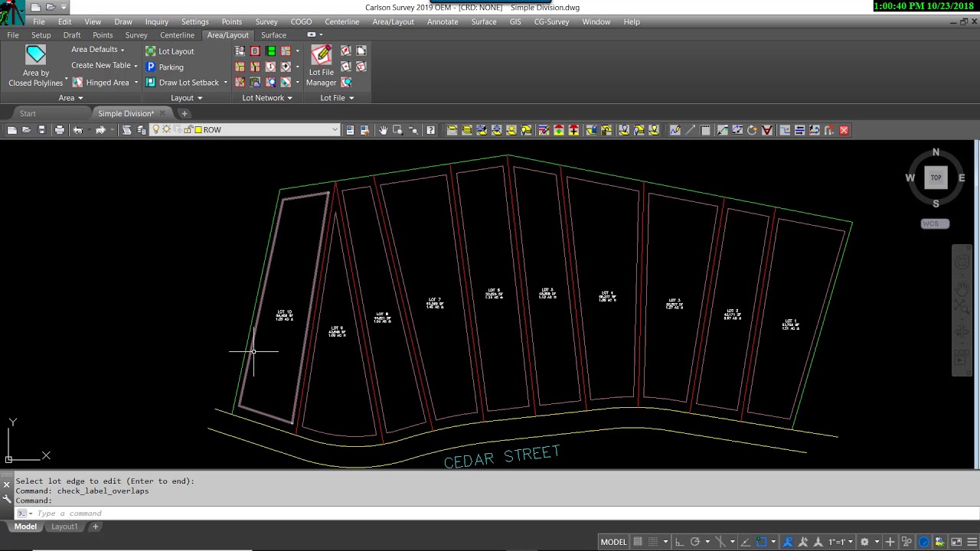Expand the Area panel

tap(71, 98)
